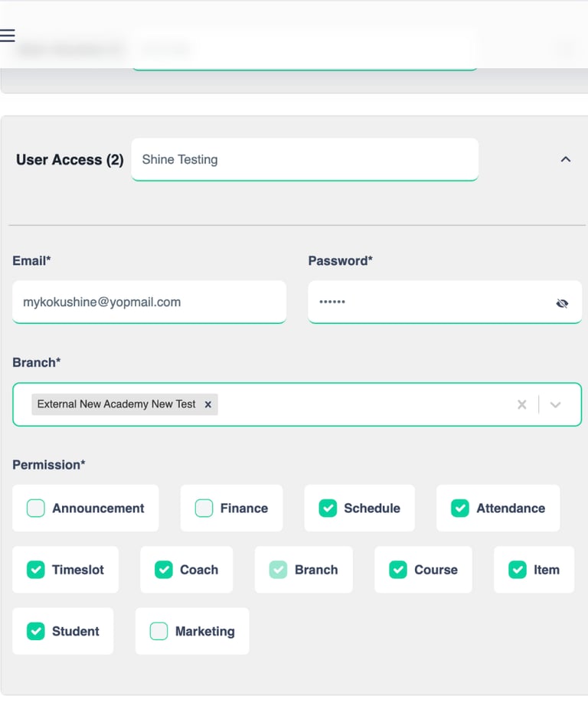
Task: Open the hamburger navigation menu
Action: [8, 36]
